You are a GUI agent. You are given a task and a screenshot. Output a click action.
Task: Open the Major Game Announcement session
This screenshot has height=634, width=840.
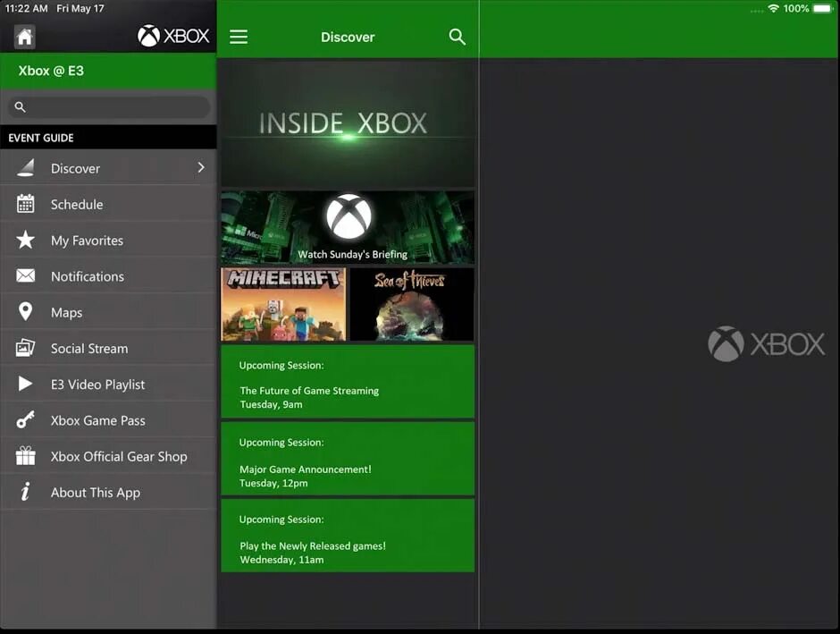[348, 459]
